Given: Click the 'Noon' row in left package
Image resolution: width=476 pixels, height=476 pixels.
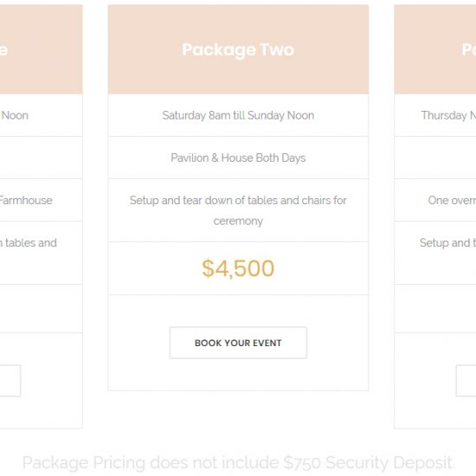Looking at the screenshot, I should click(41, 115).
